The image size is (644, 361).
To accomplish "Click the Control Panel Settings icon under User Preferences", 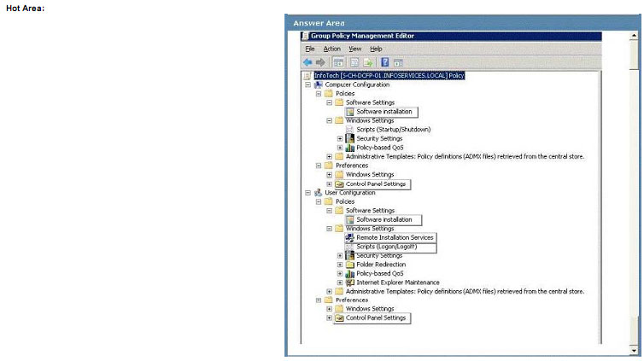I will (339, 318).
